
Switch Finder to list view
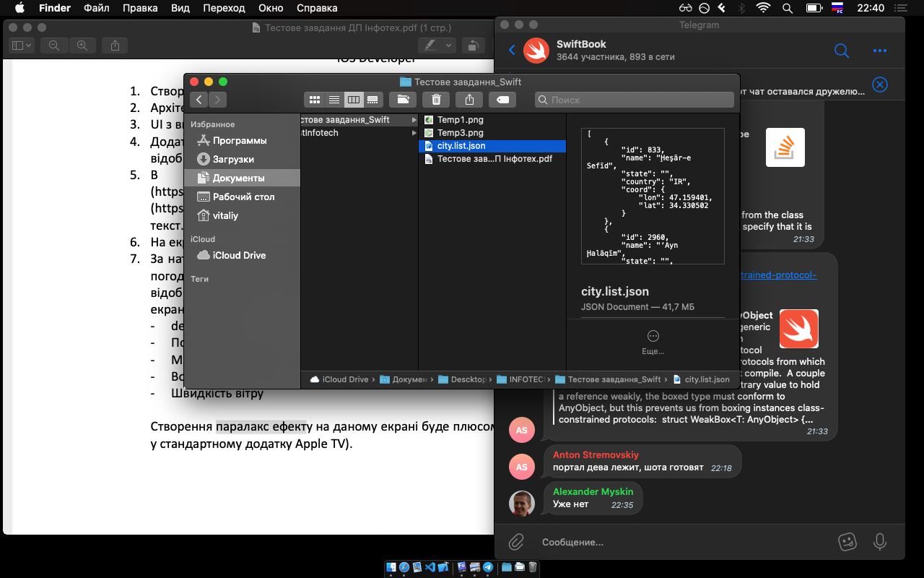(x=334, y=100)
